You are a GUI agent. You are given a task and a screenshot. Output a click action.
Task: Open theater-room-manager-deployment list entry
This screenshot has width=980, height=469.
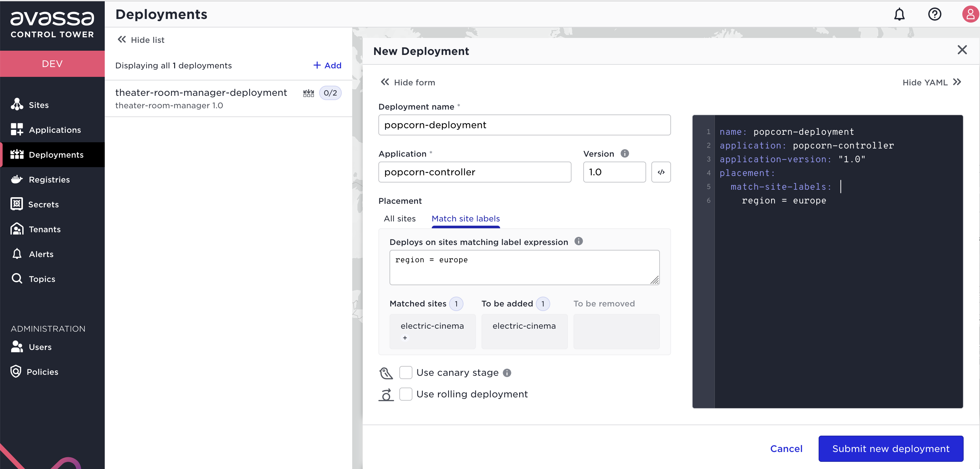point(228,98)
